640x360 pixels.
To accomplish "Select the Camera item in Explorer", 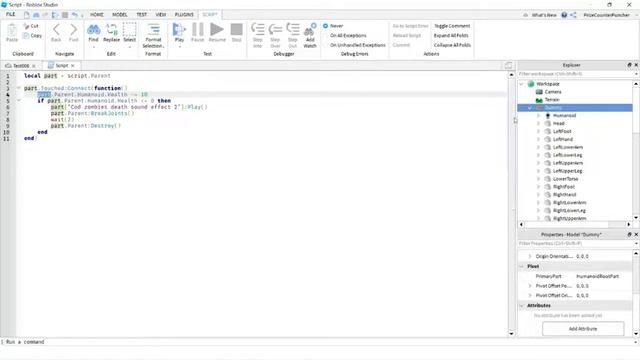I will coord(553,92).
